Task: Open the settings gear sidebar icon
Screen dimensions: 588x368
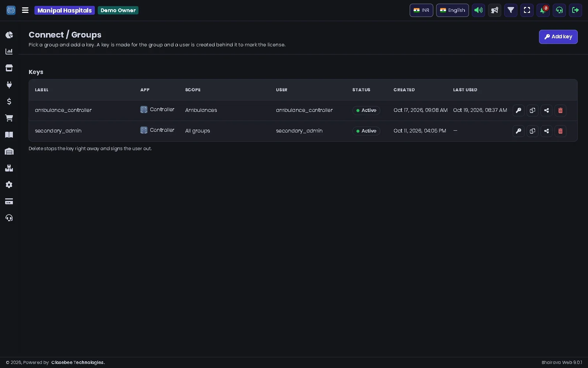Action: click(9, 185)
